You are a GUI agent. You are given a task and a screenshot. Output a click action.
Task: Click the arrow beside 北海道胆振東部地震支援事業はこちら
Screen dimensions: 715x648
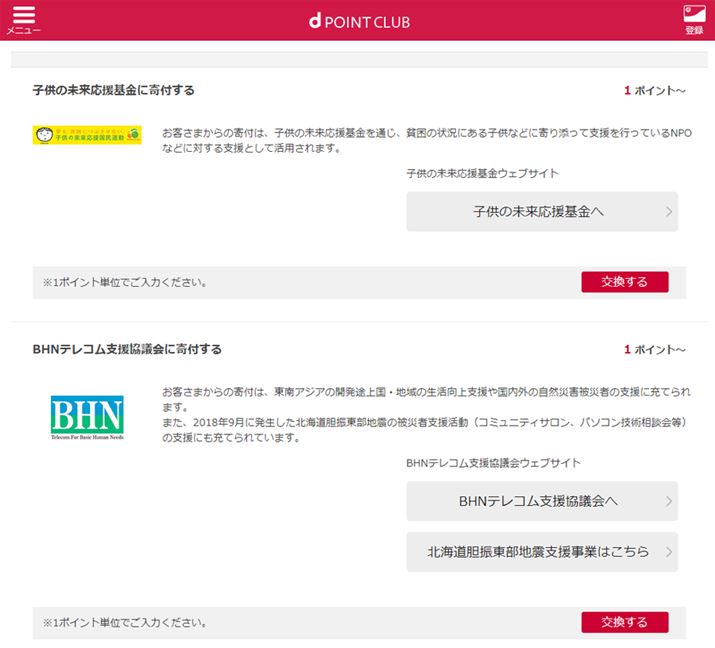click(668, 552)
